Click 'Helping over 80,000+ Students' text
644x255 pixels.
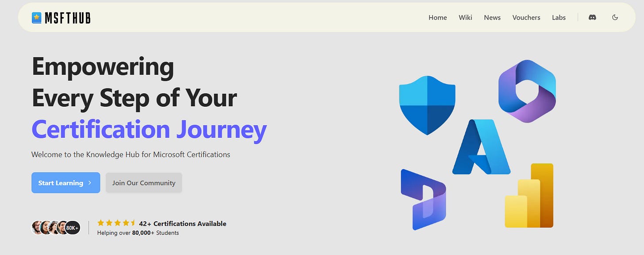coord(138,233)
